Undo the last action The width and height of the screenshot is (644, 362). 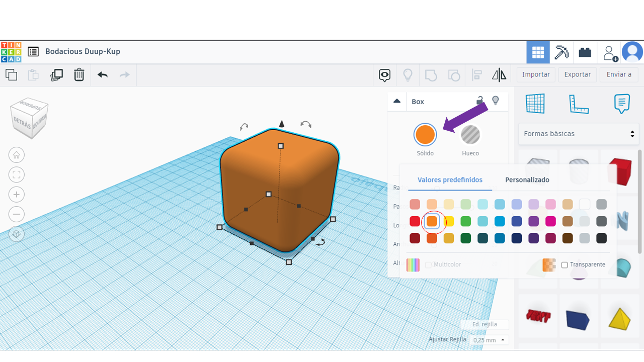tap(103, 75)
